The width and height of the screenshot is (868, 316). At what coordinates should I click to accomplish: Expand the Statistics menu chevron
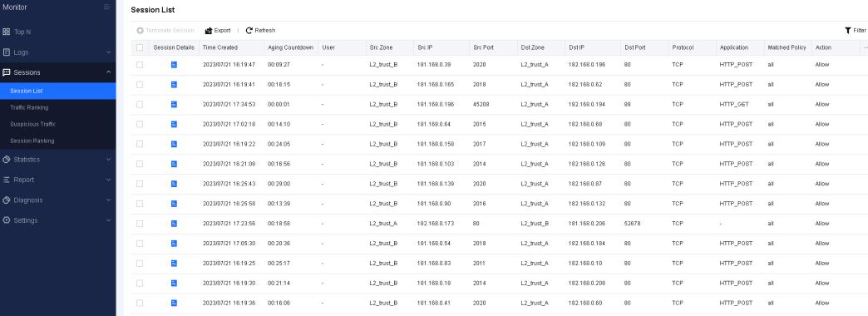[108, 160]
